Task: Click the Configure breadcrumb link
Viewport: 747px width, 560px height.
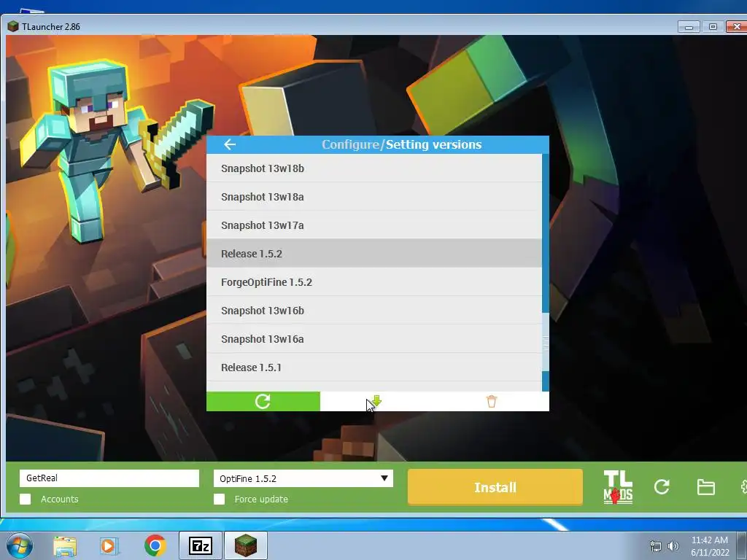Action: pos(351,144)
